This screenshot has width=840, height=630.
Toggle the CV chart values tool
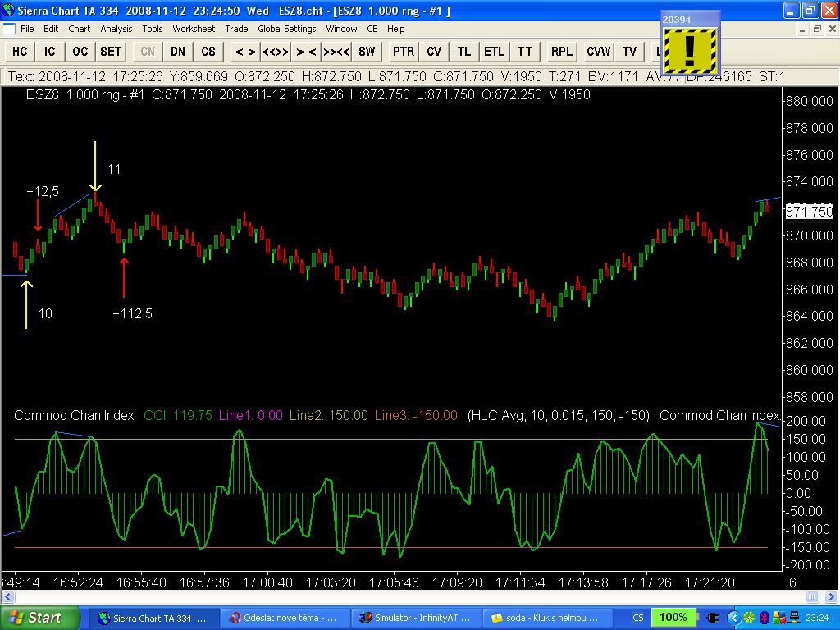coord(434,51)
